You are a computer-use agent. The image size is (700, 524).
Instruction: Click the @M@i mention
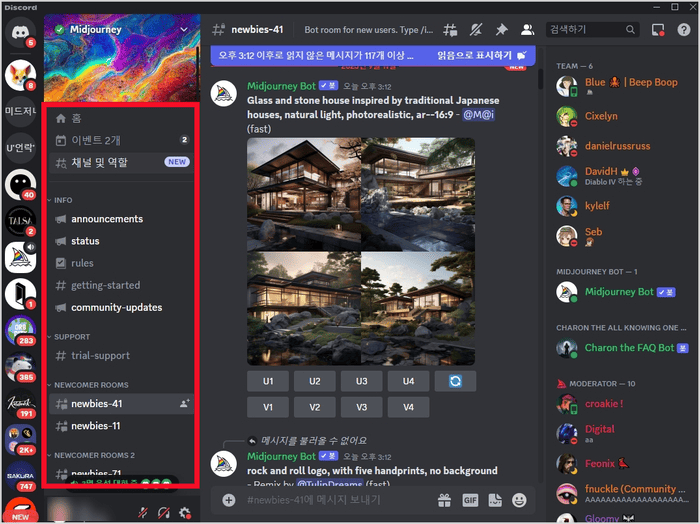coord(478,115)
